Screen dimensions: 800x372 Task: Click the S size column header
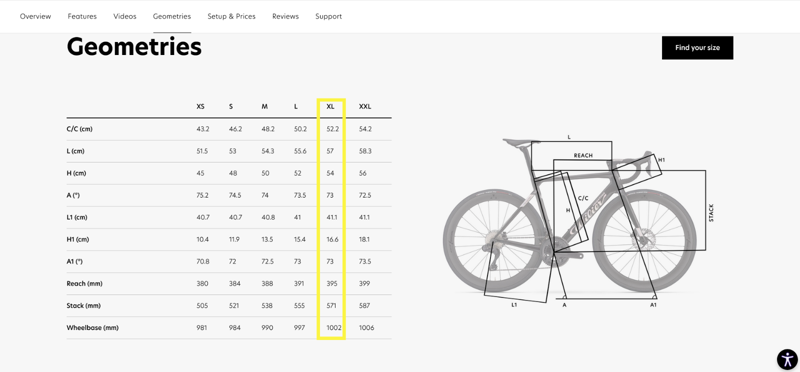click(x=231, y=107)
